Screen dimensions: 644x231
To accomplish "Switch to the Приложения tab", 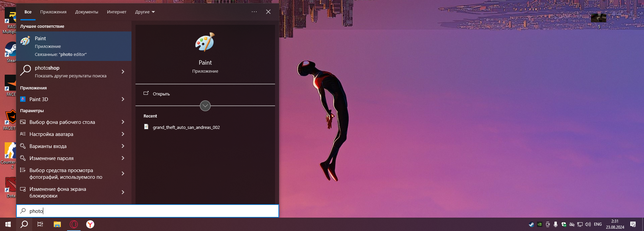I will [x=53, y=12].
